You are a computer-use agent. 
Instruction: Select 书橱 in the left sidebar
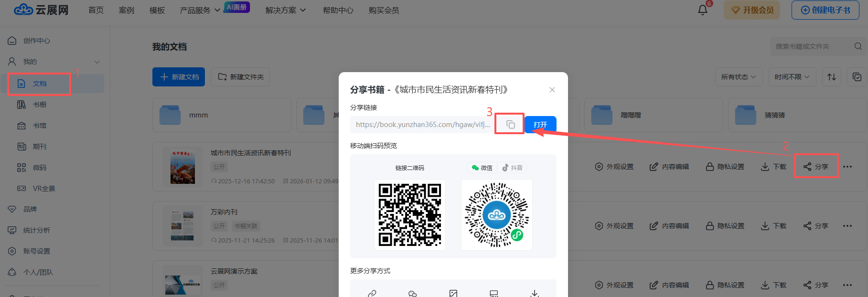click(x=39, y=105)
